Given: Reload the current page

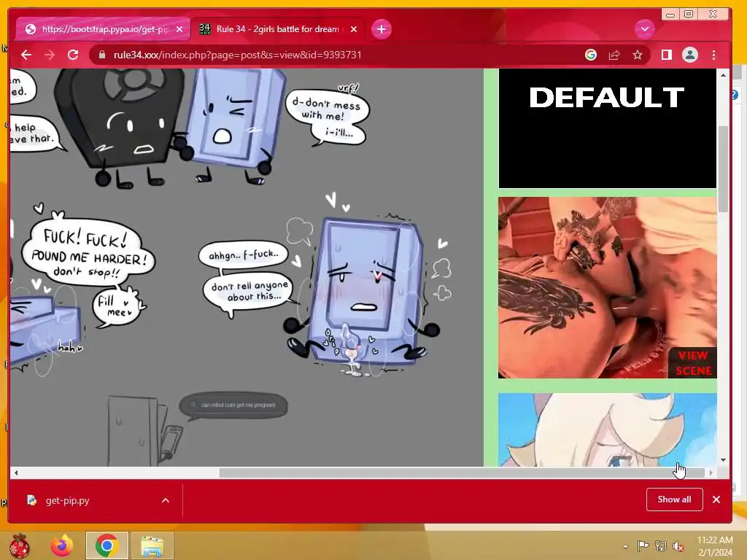Looking at the screenshot, I should click(73, 55).
